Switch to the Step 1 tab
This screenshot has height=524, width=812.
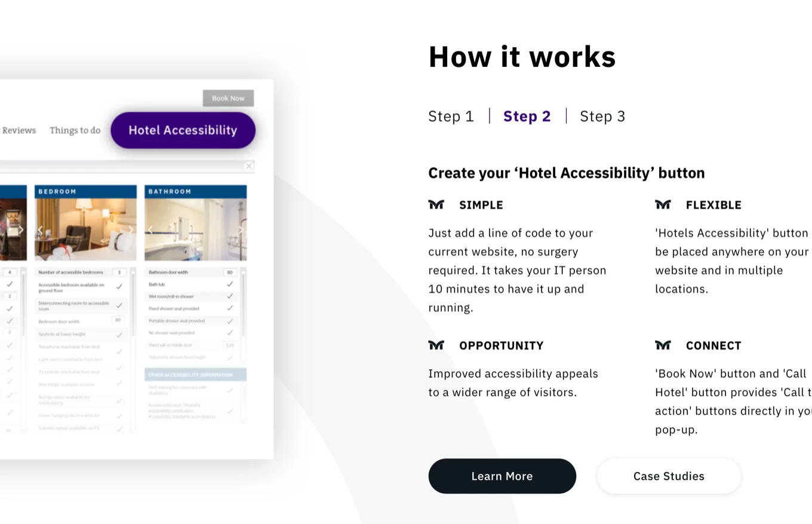(x=451, y=116)
